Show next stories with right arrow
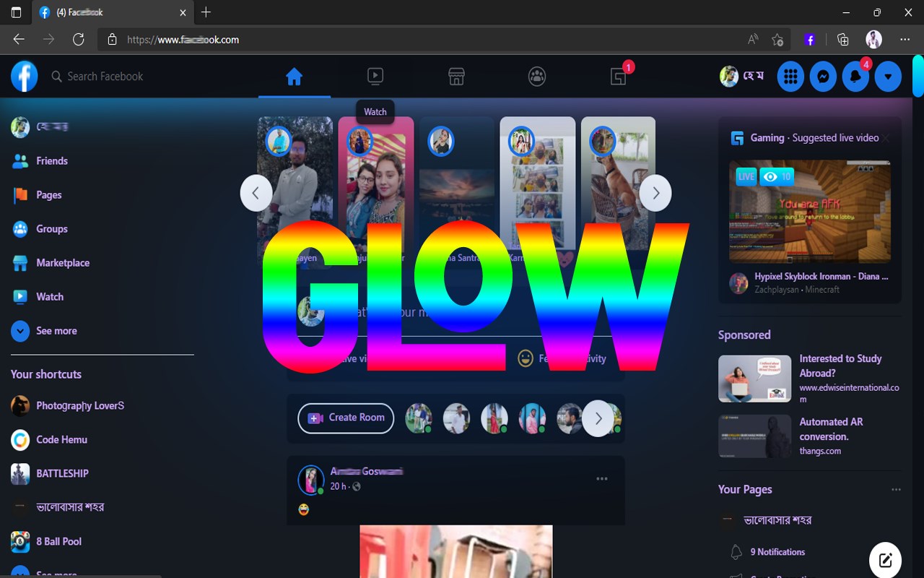 655,194
